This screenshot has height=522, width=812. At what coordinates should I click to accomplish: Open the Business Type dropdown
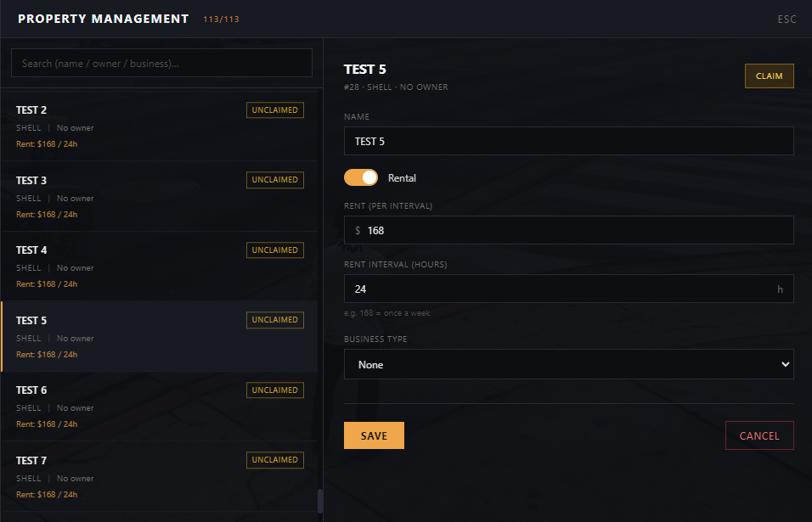click(568, 364)
